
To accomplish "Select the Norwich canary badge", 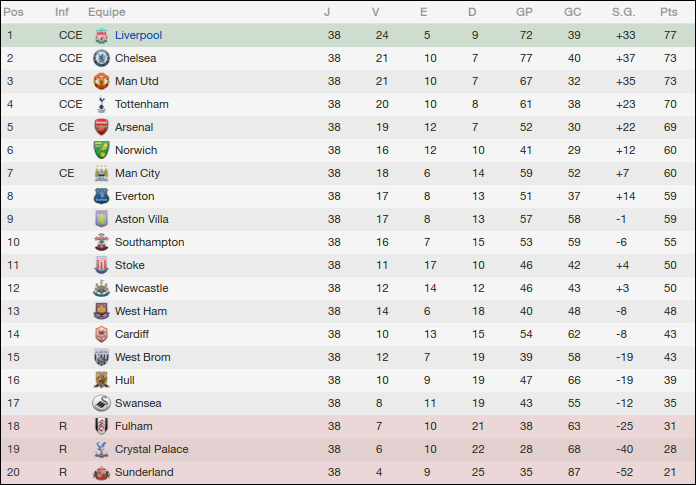I will coord(100,150).
